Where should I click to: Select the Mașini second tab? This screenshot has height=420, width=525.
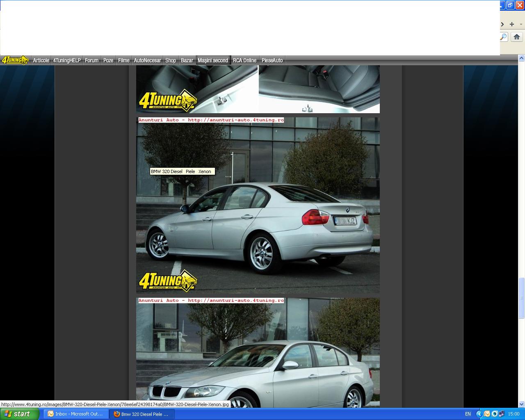click(x=213, y=60)
